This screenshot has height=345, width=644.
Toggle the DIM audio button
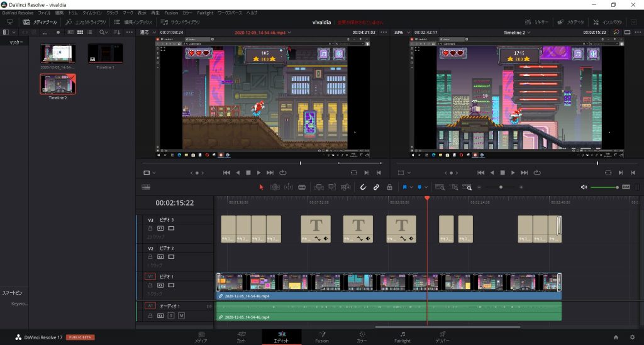(x=626, y=187)
